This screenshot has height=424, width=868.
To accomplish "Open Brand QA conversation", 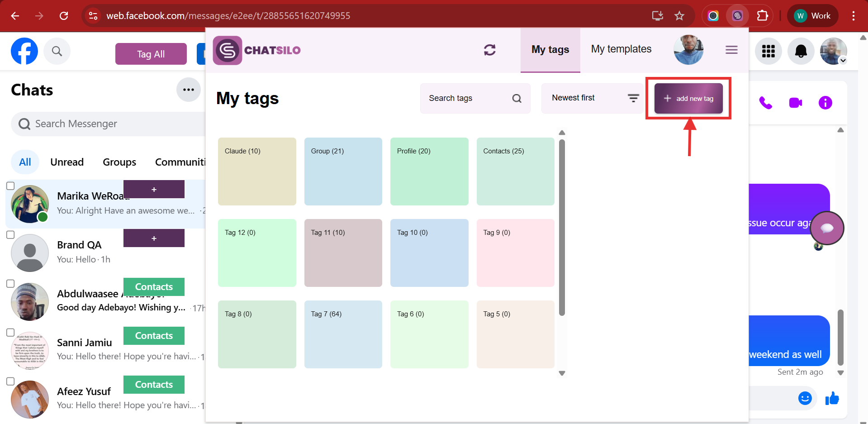I will 105,252.
